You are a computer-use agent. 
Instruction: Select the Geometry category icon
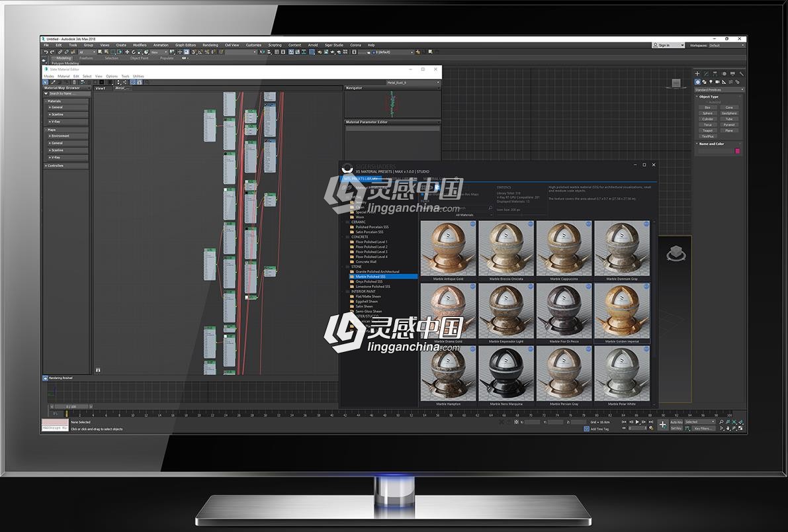697,81
